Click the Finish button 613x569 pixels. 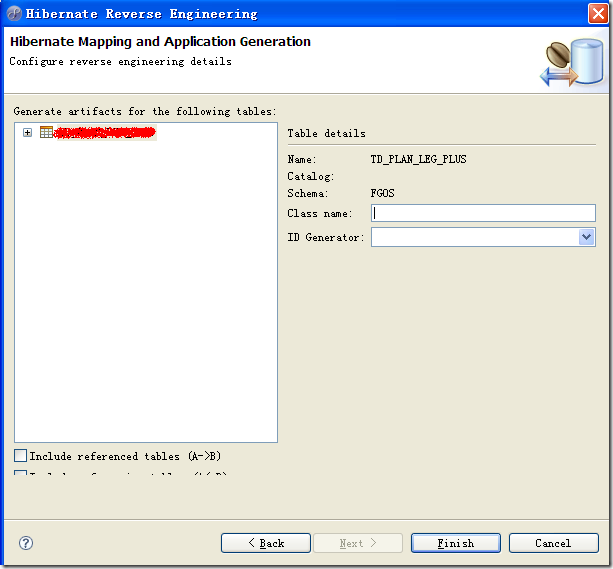point(455,543)
